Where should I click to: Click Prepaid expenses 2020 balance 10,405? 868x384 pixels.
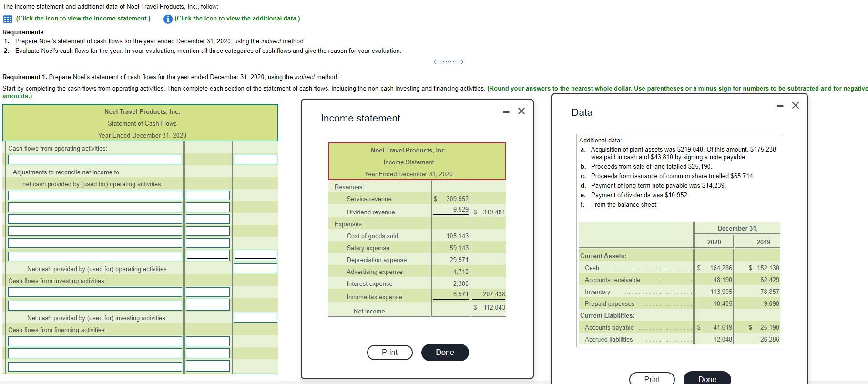(x=723, y=303)
